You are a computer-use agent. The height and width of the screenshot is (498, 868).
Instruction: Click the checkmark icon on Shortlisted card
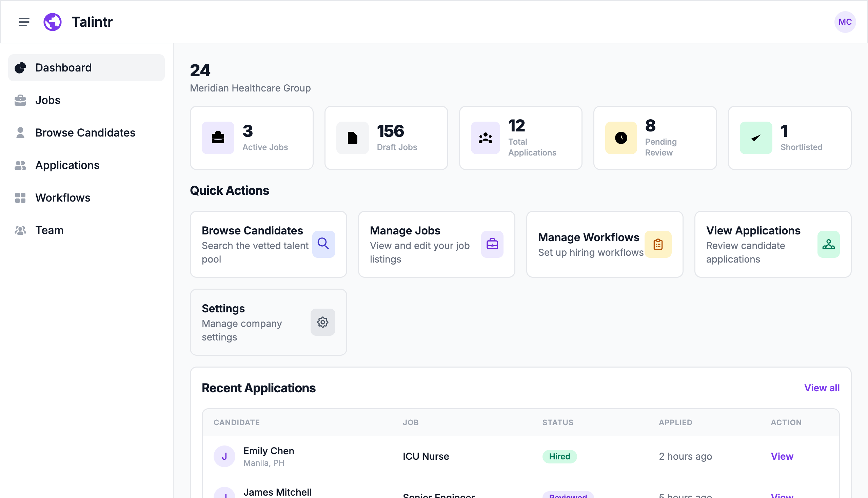(x=756, y=138)
